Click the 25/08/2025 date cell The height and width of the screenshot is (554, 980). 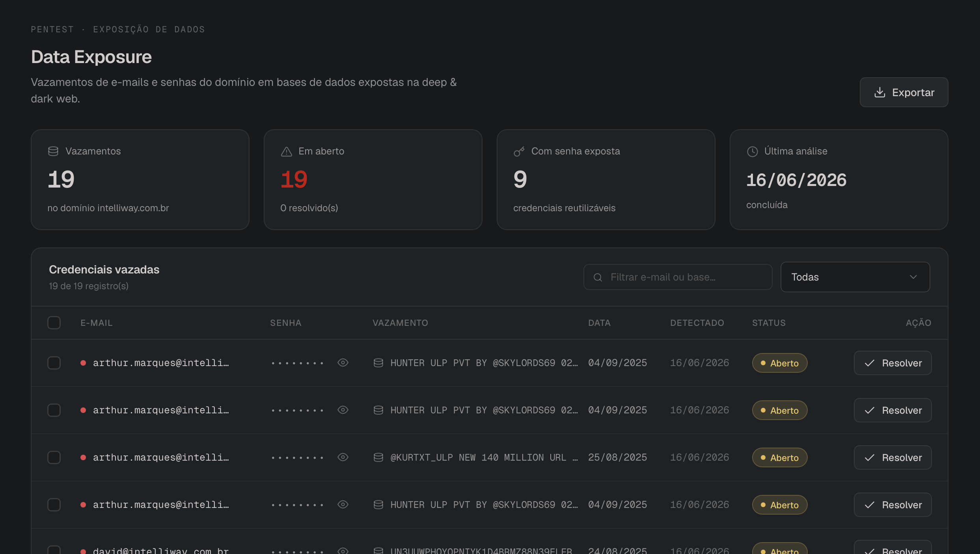tap(617, 457)
